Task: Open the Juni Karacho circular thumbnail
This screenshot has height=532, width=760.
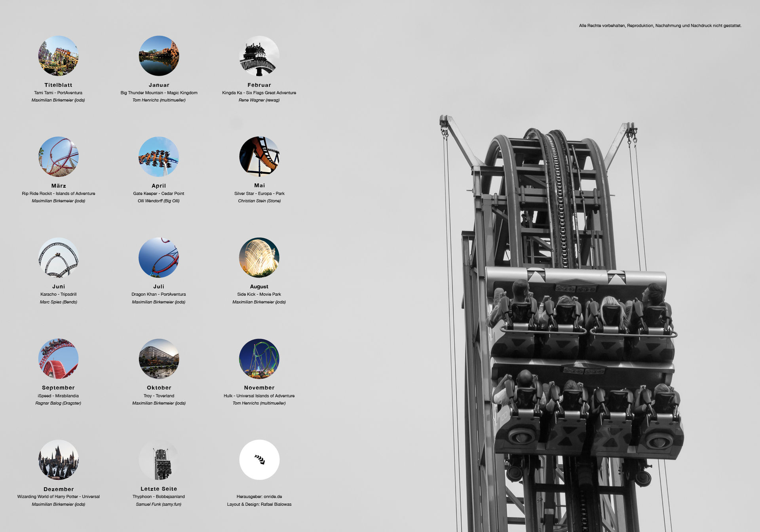Action: point(58,257)
